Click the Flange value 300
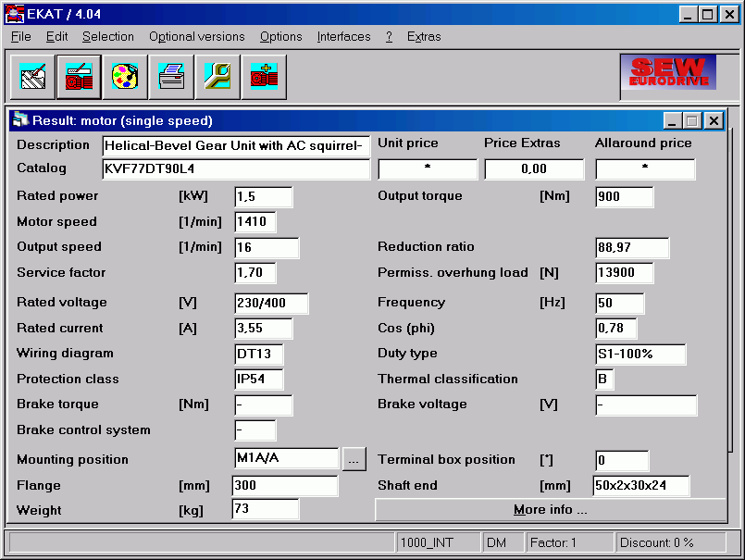Viewport: 745px width, 560px height. [285, 485]
